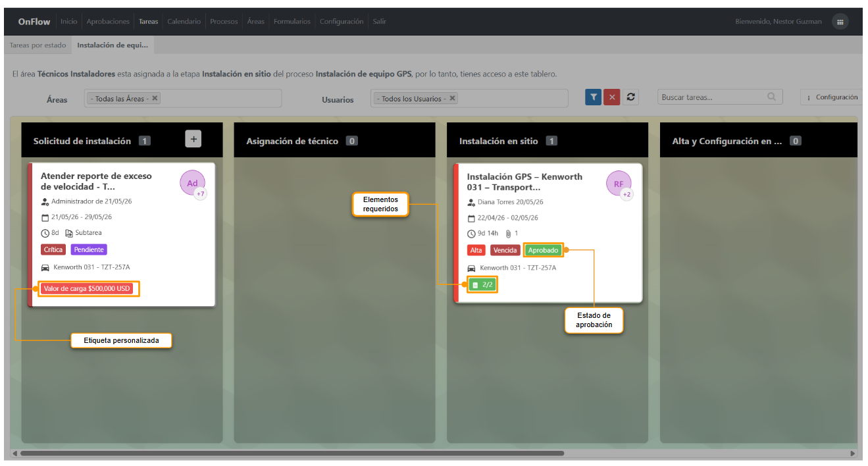
Task: Select the 'Instalación de equi...' tab
Action: (113, 45)
